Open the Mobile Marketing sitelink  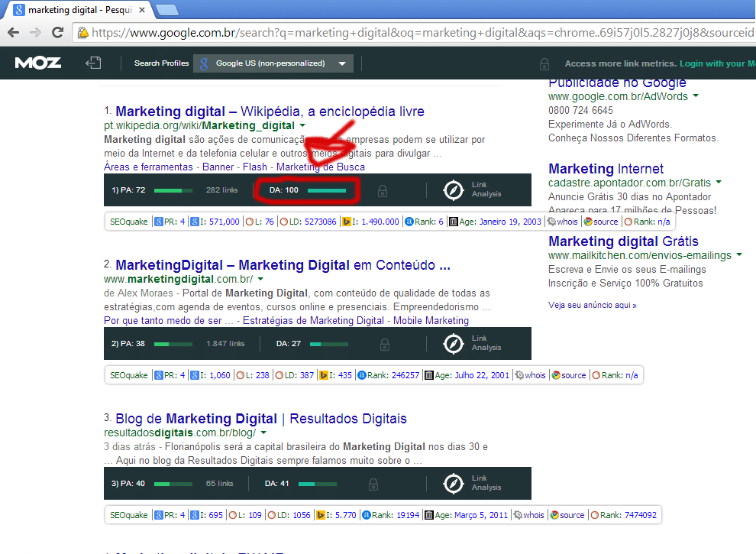[x=431, y=320]
